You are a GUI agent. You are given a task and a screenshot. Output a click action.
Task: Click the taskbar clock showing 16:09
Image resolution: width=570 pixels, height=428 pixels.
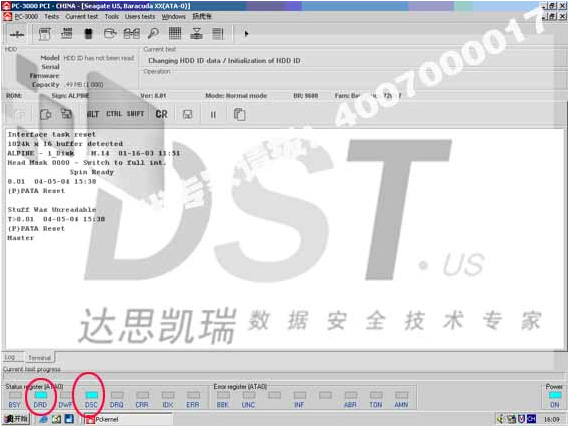click(551, 419)
